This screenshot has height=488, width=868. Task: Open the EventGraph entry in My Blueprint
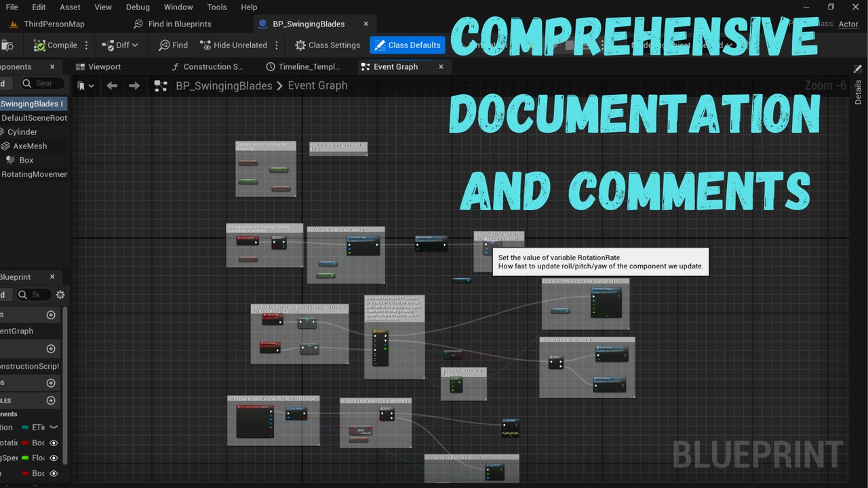pos(17,331)
